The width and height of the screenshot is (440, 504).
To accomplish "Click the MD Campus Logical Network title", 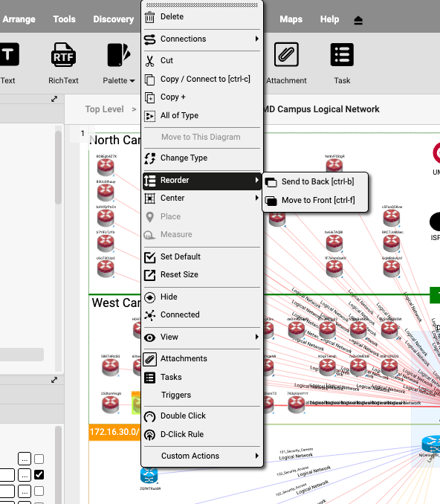I will 322,109.
